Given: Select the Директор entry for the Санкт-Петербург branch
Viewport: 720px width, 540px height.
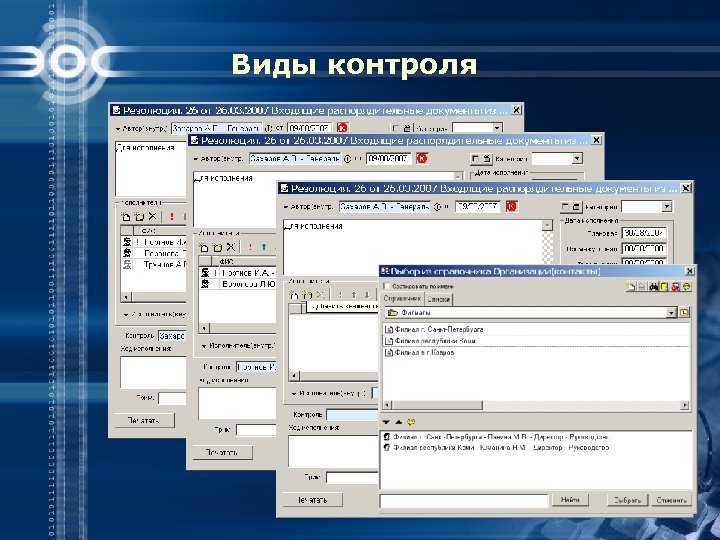Looking at the screenshot, I should tap(497, 437).
